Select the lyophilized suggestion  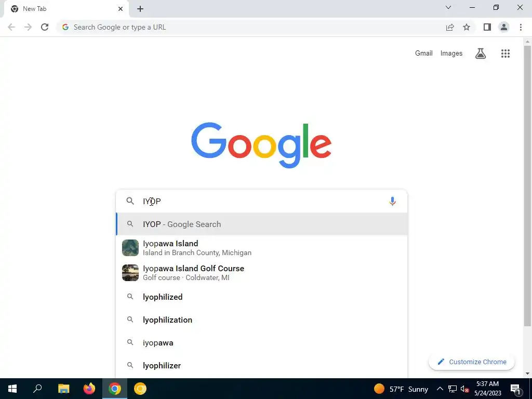262,297
